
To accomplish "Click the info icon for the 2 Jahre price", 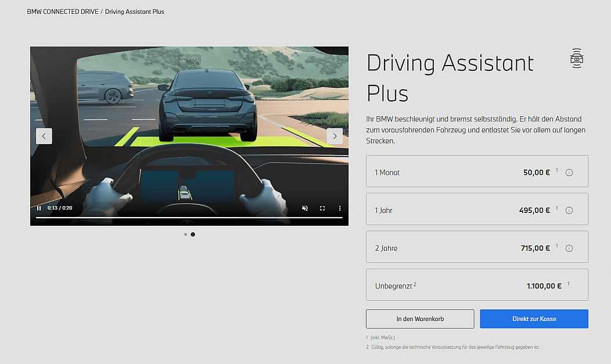I will coord(569,248).
